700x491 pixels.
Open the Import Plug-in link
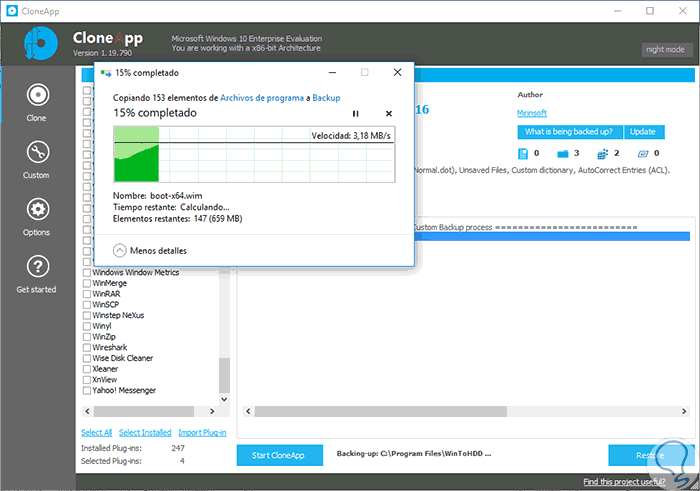(x=202, y=433)
